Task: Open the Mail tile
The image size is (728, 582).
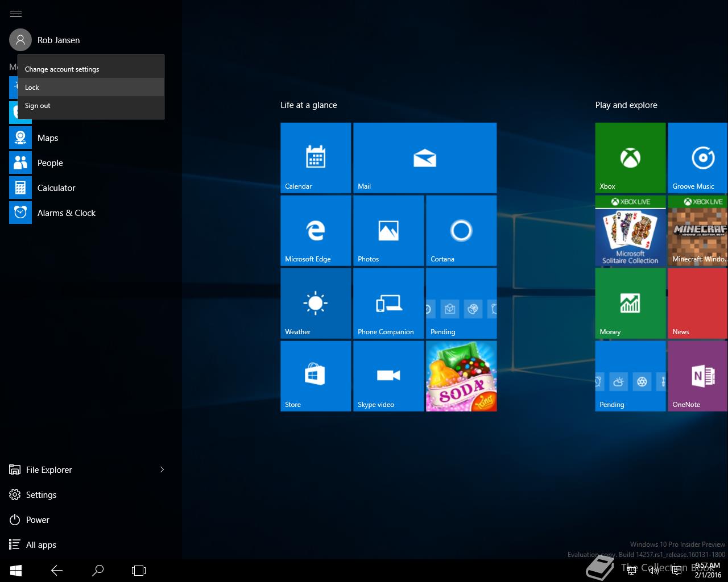Action: pyautogui.click(x=425, y=158)
